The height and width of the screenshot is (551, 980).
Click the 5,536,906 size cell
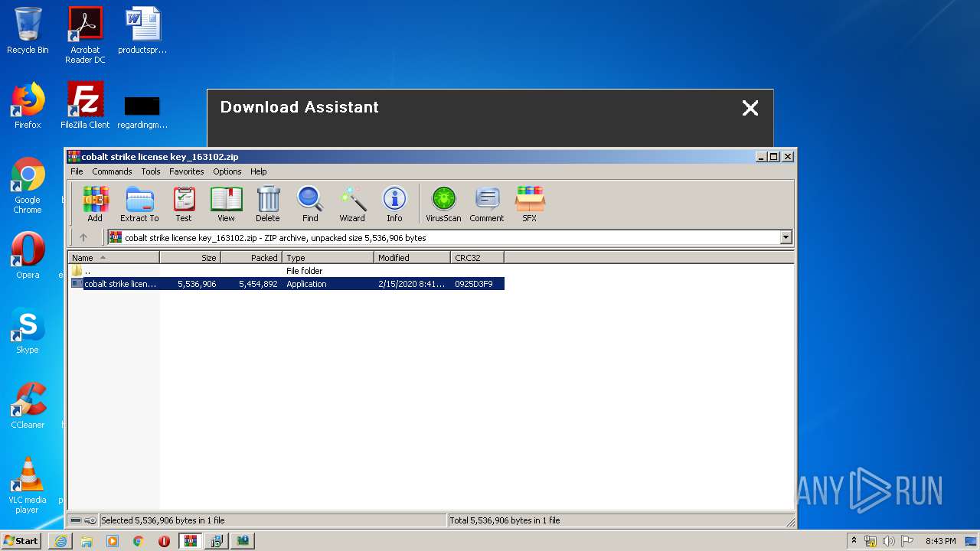coord(197,284)
